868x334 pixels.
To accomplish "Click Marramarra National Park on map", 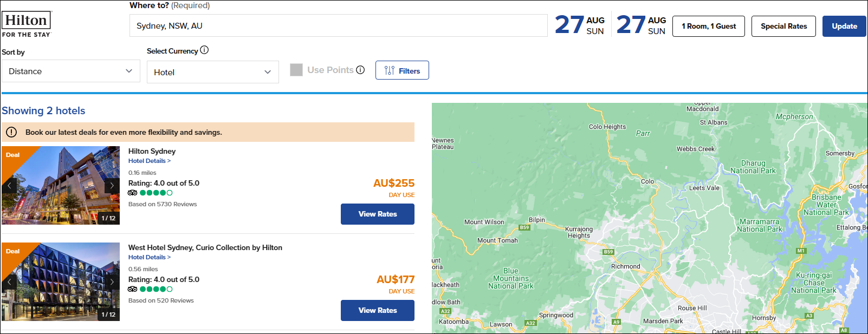I will coord(760,225).
